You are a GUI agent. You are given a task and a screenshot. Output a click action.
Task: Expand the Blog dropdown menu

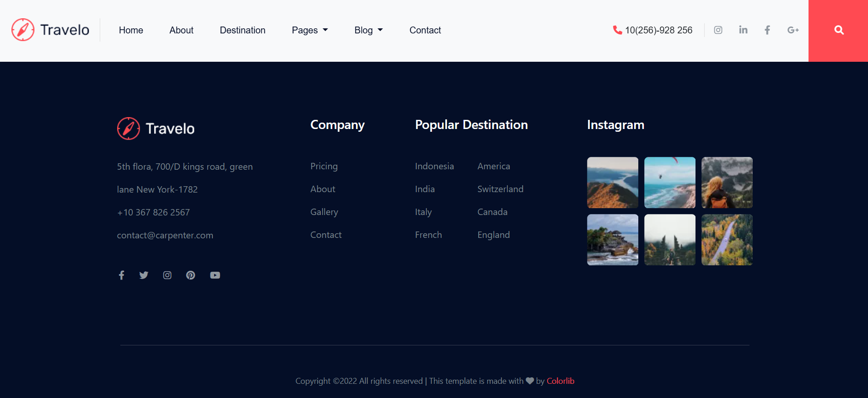pos(368,30)
